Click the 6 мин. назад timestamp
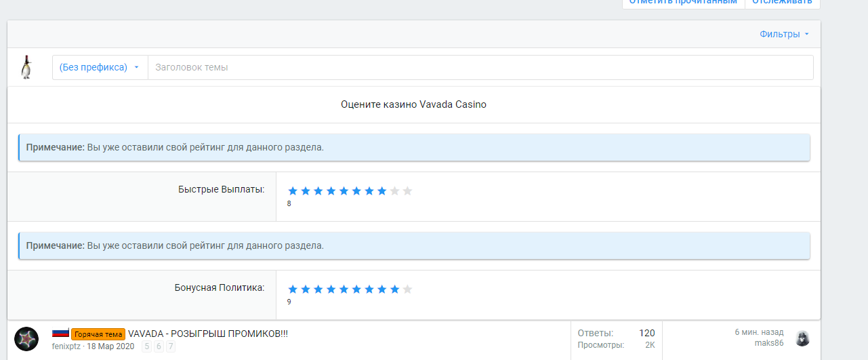 [759, 332]
